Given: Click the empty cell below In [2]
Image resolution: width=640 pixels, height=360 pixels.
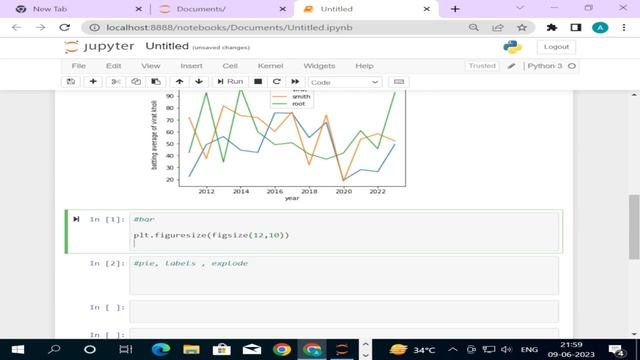Looking at the screenshot, I should (x=344, y=311).
